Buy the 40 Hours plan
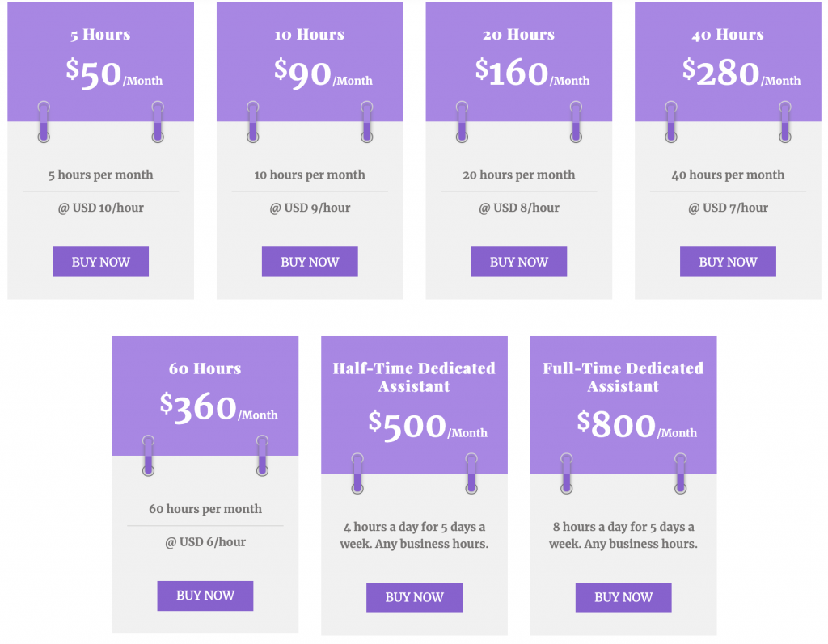The width and height of the screenshot is (828, 644). (728, 262)
